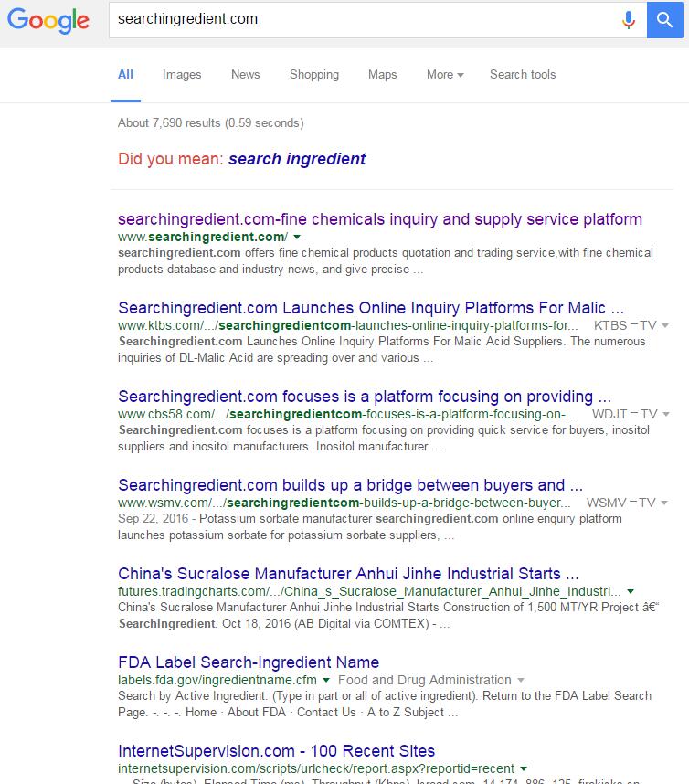Open the Maps tab
This screenshot has height=784, width=689.
383,75
